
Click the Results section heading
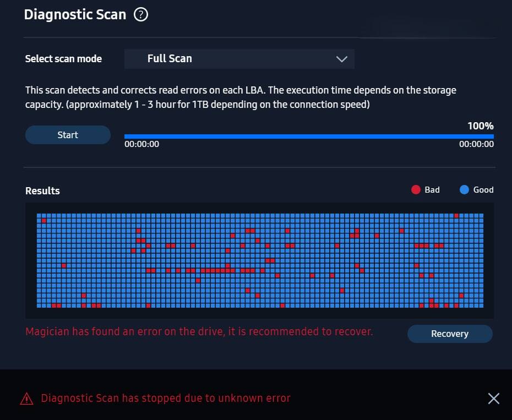coord(42,190)
